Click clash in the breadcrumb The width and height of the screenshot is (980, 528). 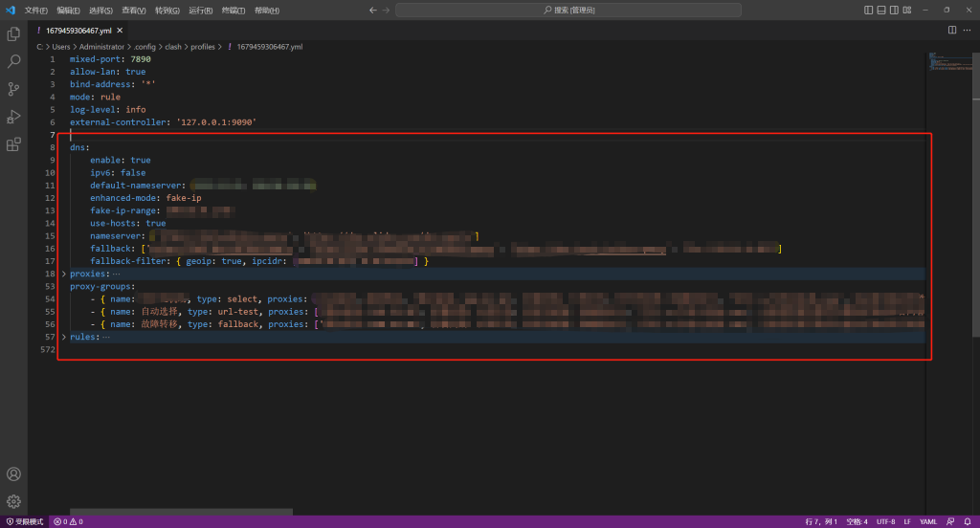pos(173,47)
